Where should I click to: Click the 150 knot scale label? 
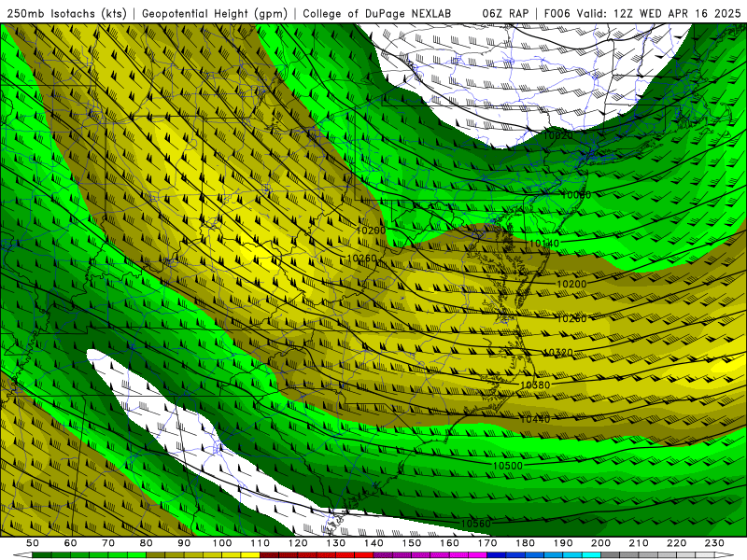(412, 543)
